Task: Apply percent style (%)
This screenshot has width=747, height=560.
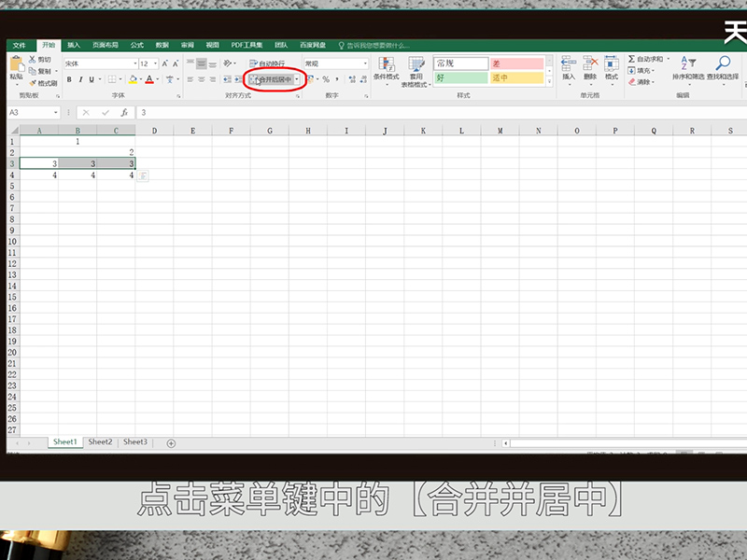Action: (x=326, y=79)
